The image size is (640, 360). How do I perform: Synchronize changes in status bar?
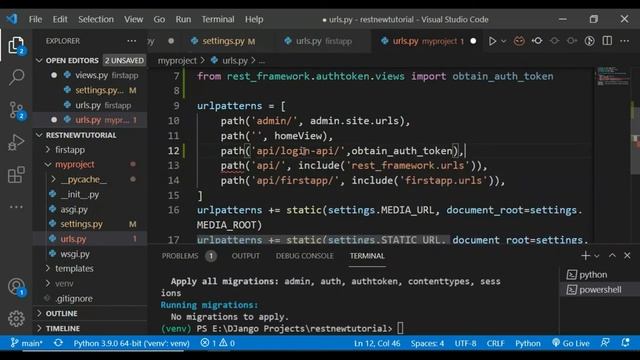coord(58,343)
